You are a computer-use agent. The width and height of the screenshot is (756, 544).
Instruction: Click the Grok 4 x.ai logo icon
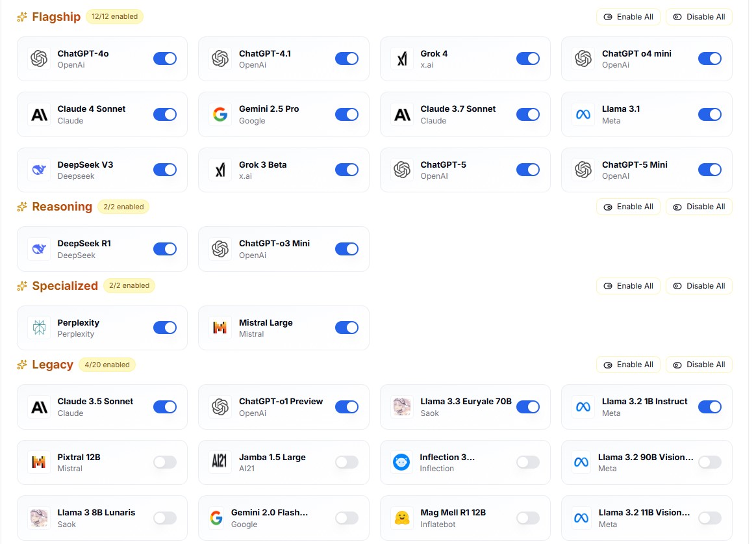coord(402,59)
